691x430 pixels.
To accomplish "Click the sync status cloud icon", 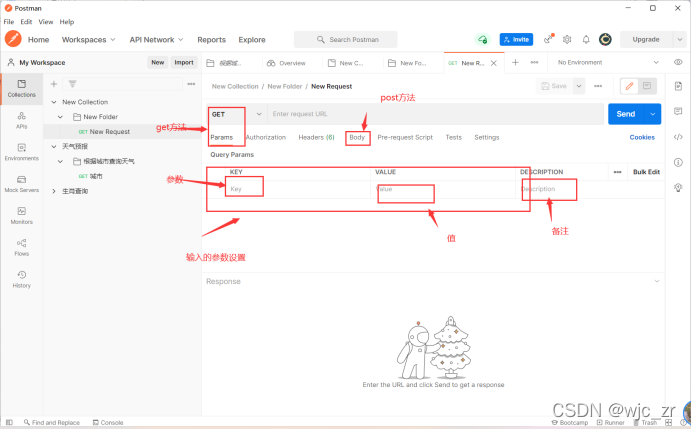I will point(483,39).
